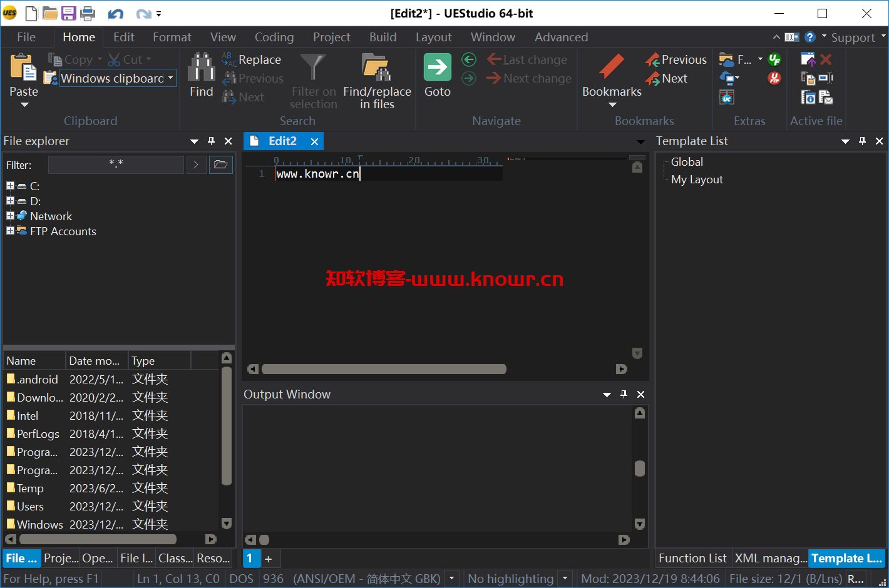Click the red X icon in Active file group
Viewport: 889px width, 588px height.
(x=826, y=59)
